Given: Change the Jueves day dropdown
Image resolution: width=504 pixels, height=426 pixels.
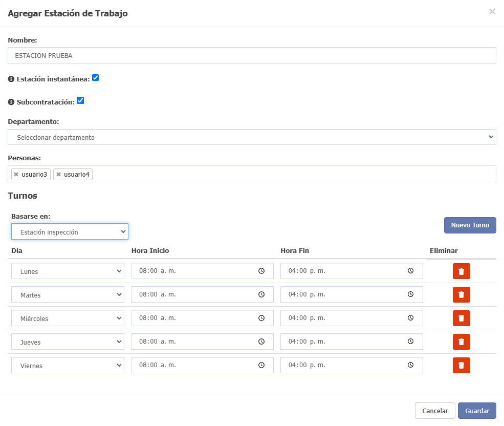Looking at the screenshot, I should coord(68,342).
